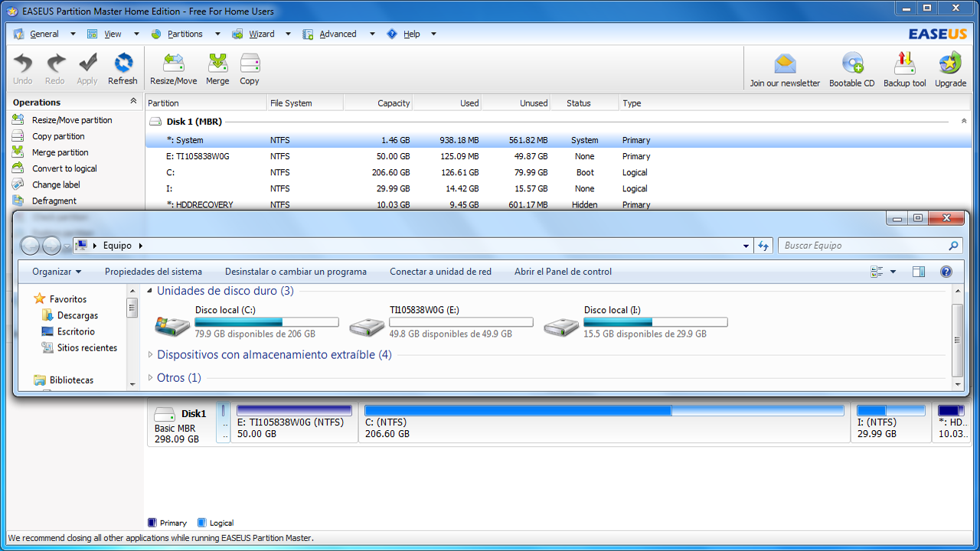Click the Change label icon

18,184
